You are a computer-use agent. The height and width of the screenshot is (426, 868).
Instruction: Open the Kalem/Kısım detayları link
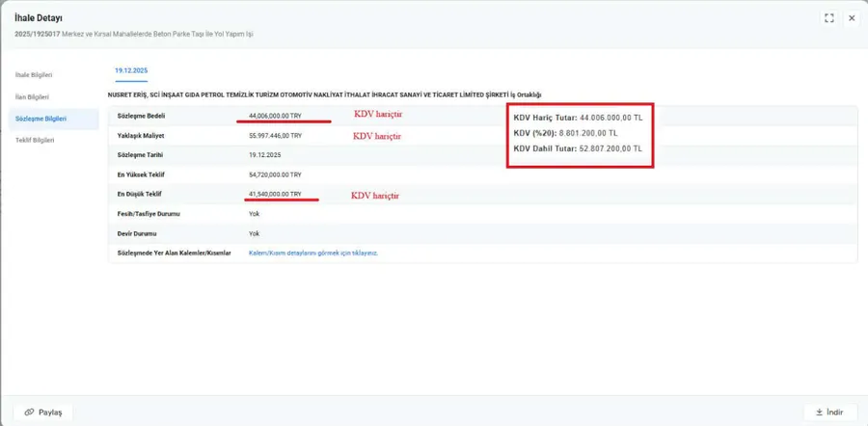[x=312, y=253]
